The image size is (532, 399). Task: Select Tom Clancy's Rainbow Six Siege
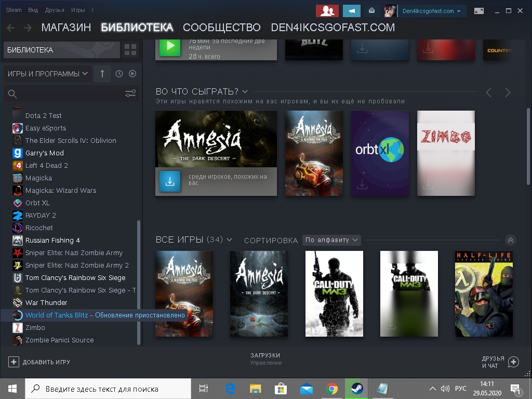[75, 277]
